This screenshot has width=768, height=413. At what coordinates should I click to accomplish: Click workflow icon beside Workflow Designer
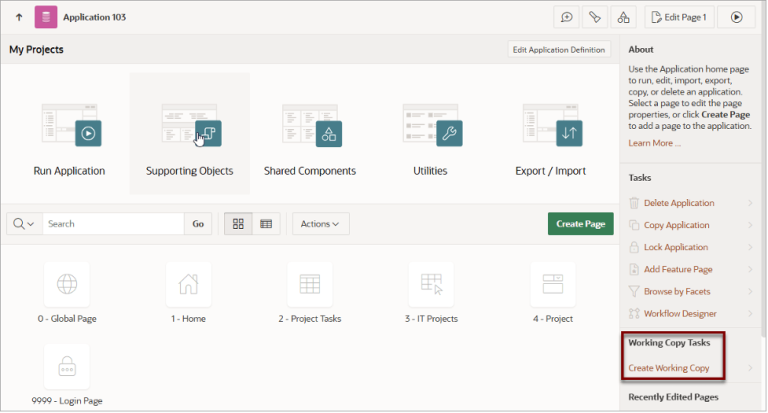click(x=634, y=314)
